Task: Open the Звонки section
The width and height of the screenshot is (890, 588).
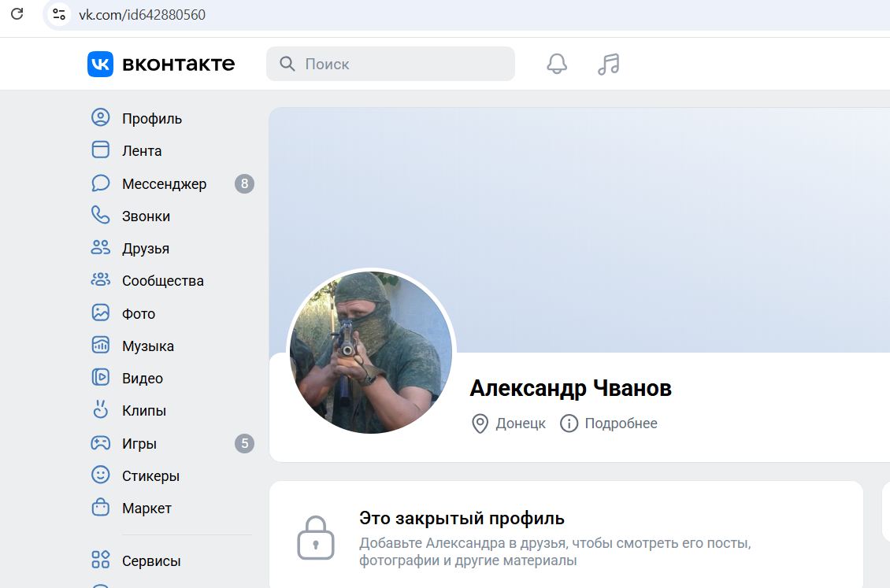Action: click(x=146, y=216)
